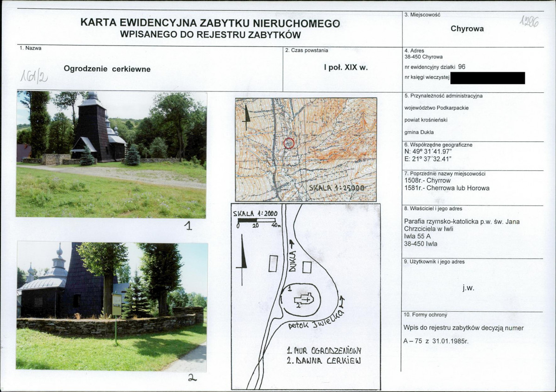
Task: Click the handwritten number in the top-right corner
Action: [530, 22]
